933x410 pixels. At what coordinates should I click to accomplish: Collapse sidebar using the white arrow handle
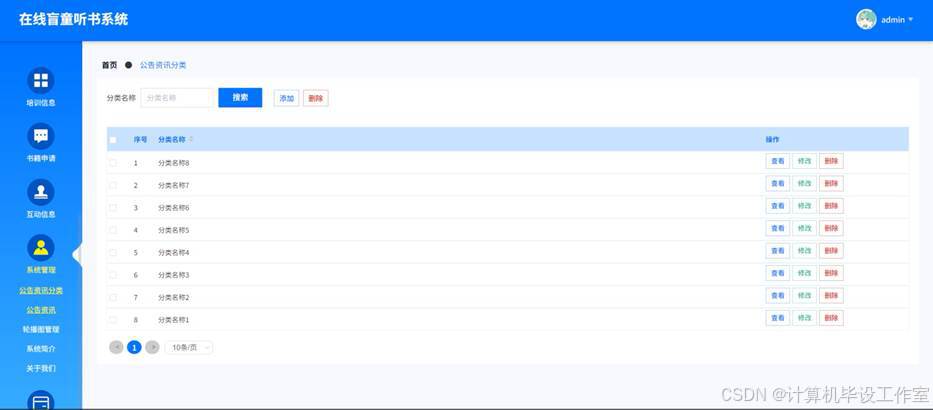[77, 255]
